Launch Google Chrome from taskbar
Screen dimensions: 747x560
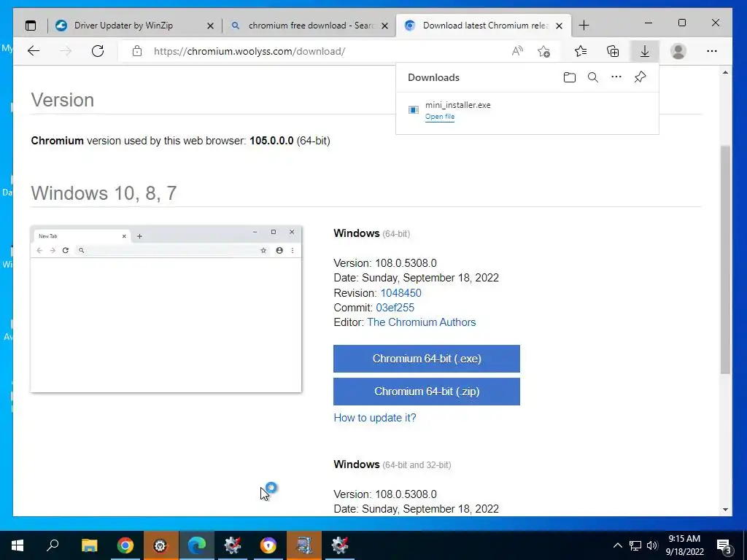[125, 545]
